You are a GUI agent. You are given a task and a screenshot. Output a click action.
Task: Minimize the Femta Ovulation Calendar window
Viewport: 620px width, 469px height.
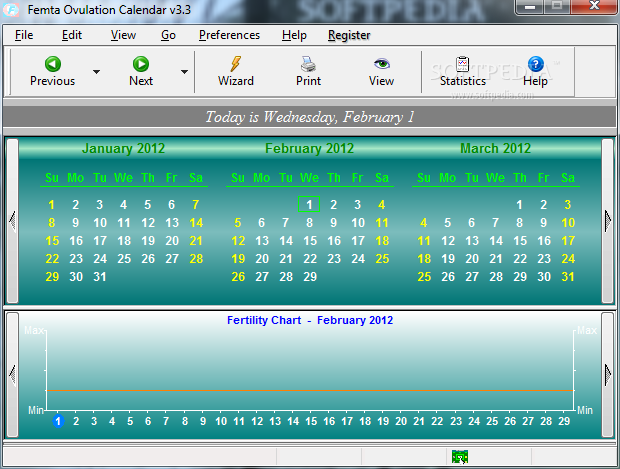pyautogui.click(x=530, y=7)
